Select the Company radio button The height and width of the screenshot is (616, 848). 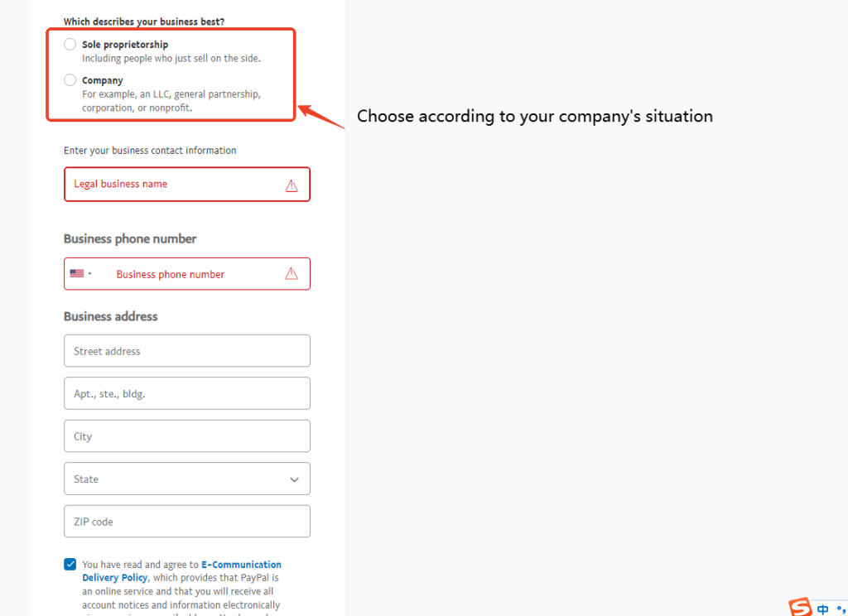point(70,79)
